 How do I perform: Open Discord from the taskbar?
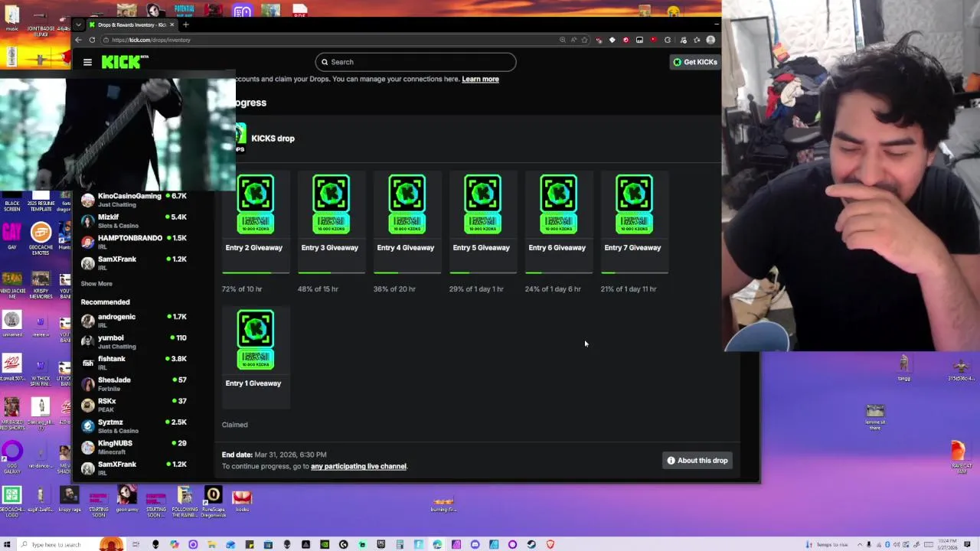coord(475,544)
